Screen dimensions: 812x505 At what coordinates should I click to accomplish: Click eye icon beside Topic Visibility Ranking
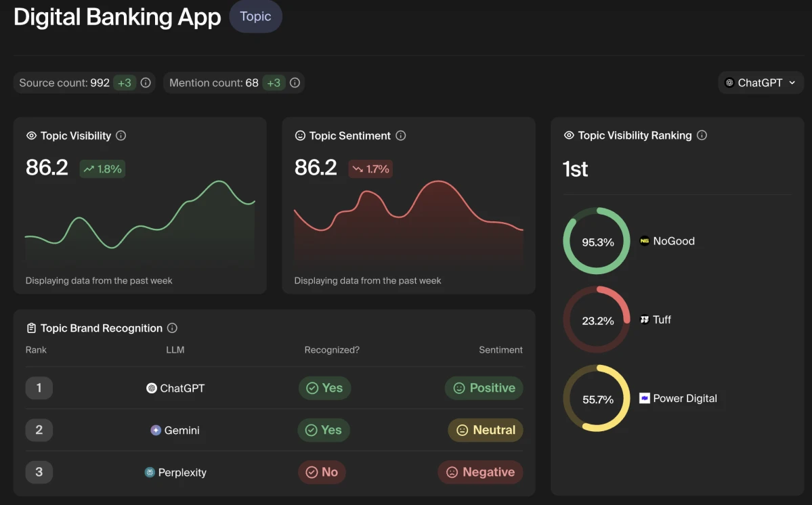click(569, 135)
